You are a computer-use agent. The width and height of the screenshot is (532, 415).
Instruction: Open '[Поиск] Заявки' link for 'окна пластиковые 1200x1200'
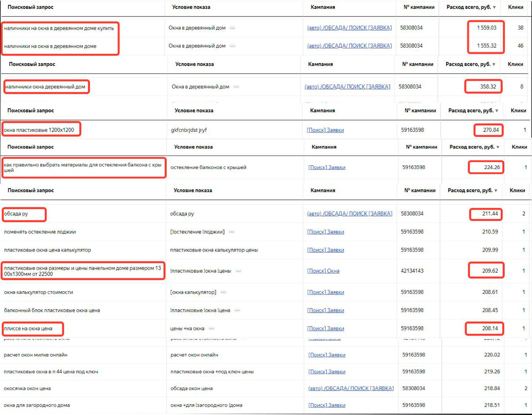click(x=325, y=130)
